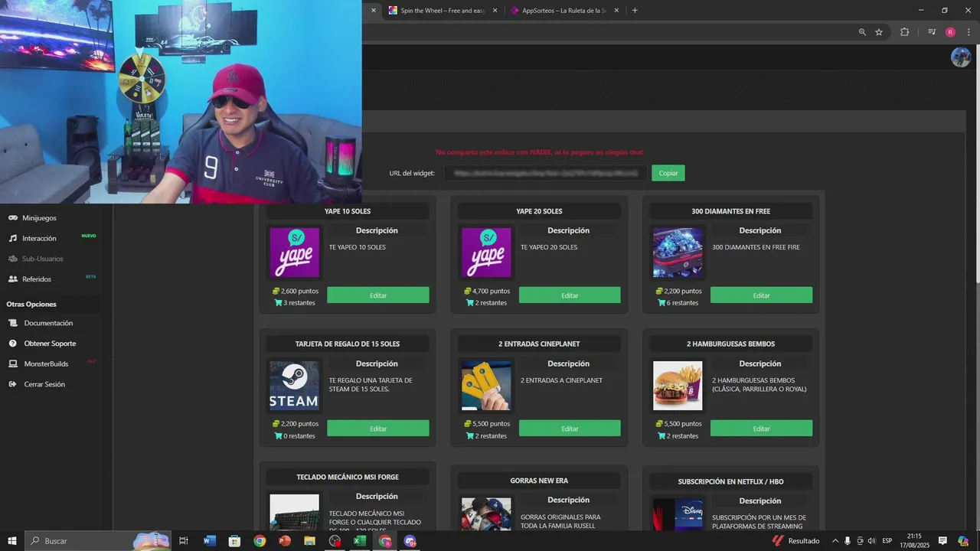Click the TECLADO MECÁNICO MSI FORGE title

[x=348, y=477]
